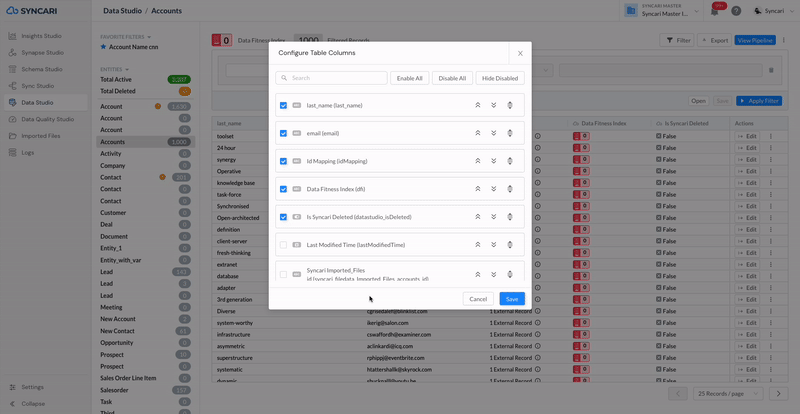Move Data Fitness Index to bottom
Viewport: 800px width, 414px height.
click(x=493, y=189)
